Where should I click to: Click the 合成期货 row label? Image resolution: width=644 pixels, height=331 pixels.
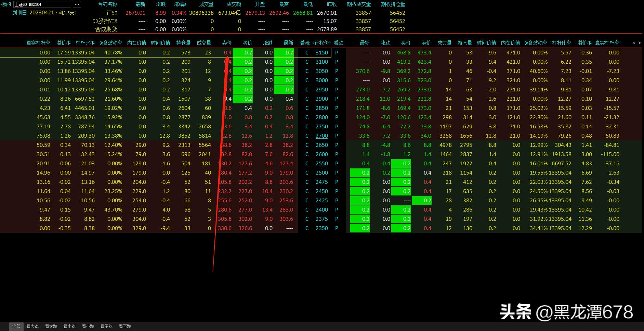tap(106, 29)
